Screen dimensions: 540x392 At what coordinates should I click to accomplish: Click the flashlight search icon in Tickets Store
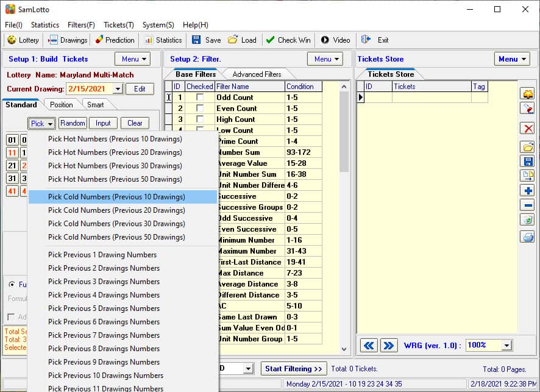527,109
